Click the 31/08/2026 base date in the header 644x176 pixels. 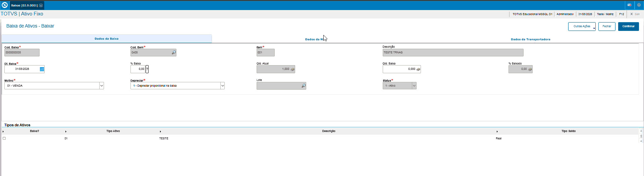point(585,14)
